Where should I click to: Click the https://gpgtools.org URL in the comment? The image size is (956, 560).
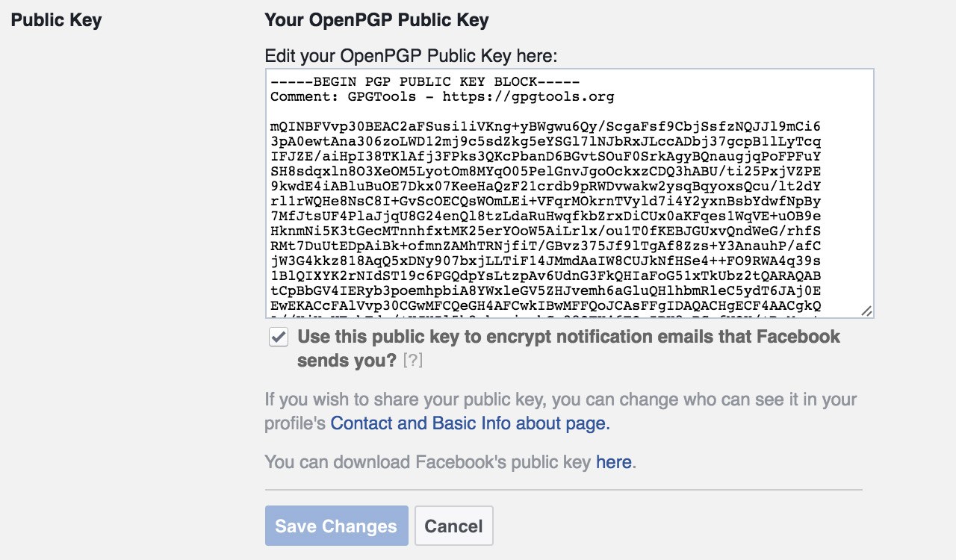(528, 97)
